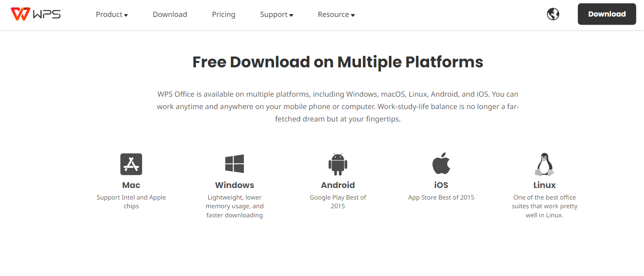The image size is (644, 276).
Task: Select the Linux penguin icon
Action: pyautogui.click(x=544, y=164)
